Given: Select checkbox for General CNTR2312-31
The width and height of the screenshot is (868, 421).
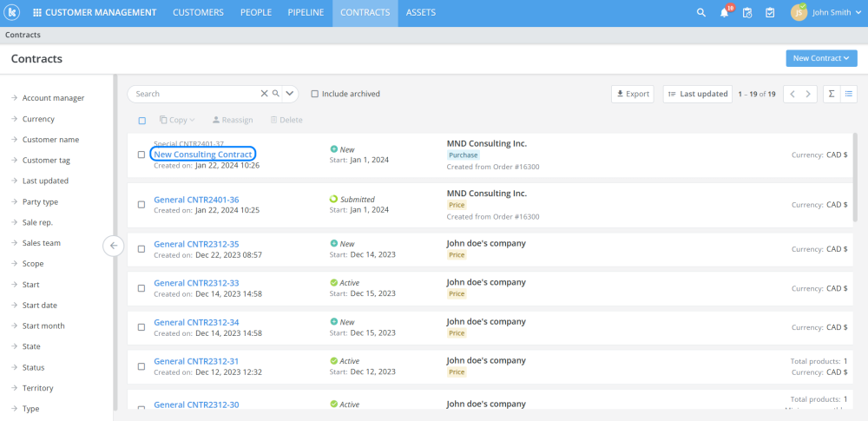Looking at the screenshot, I should click(x=141, y=366).
